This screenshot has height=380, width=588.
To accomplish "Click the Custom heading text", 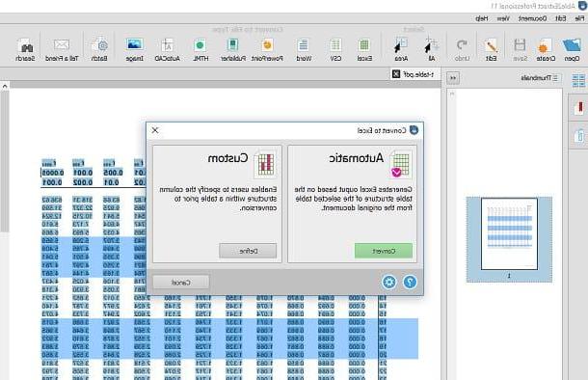I will pyautogui.click(x=228, y=158).
